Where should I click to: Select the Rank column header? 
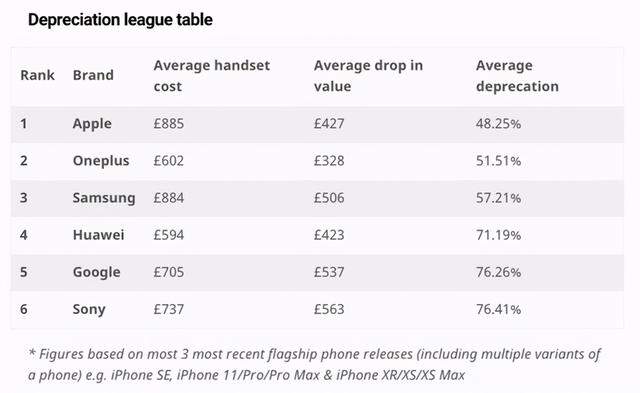[38, 75]
